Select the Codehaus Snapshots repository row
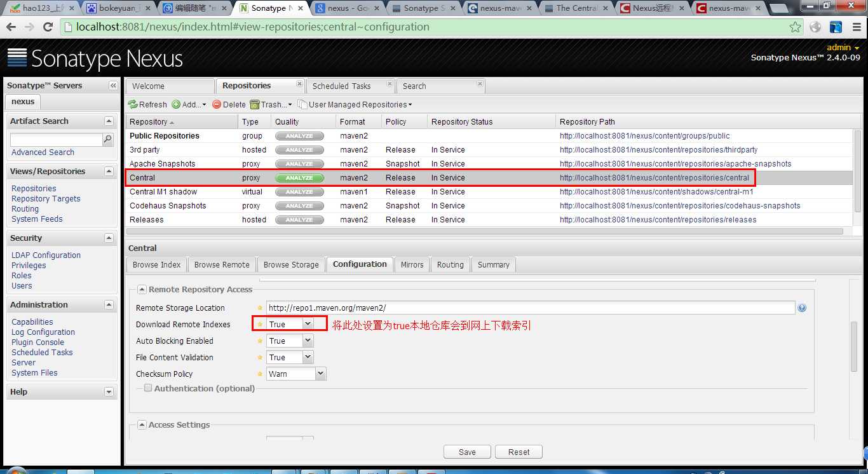Image resolution: width=868 pixels, height=474 pixels. coord(489,206)
